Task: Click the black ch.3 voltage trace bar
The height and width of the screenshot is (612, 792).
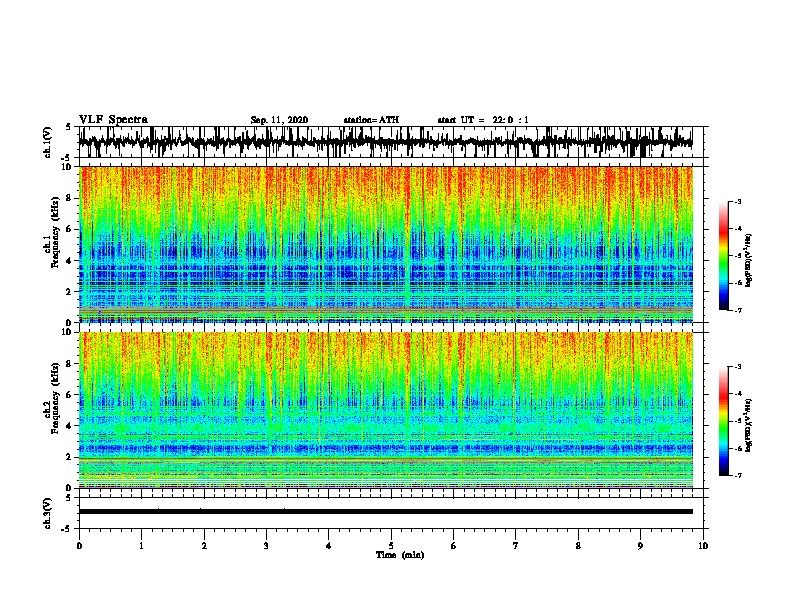Action: click(x=385, y=512)
